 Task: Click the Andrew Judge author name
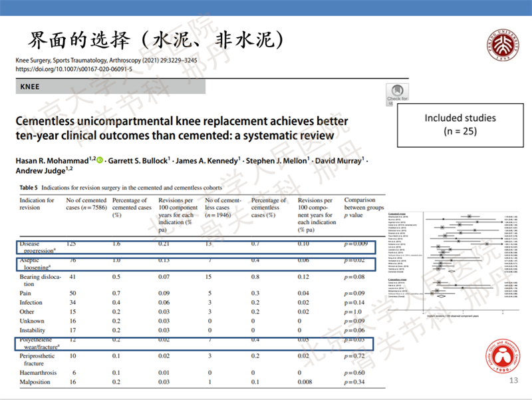coord(41,170)
